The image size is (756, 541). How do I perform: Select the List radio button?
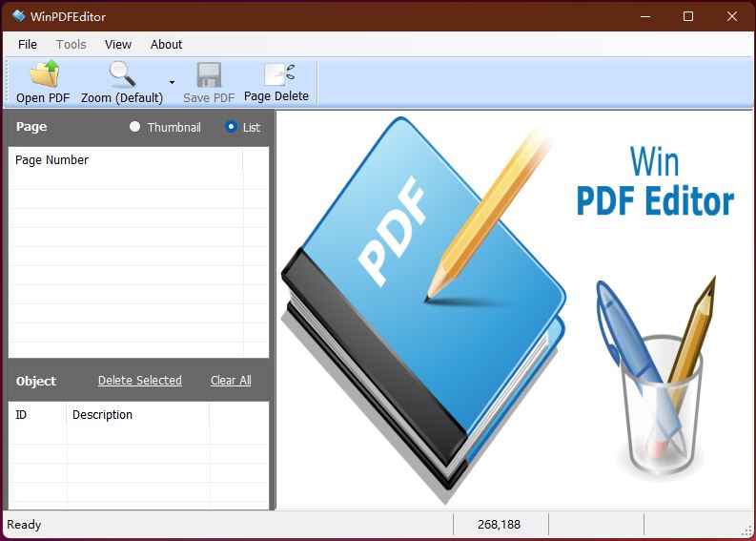click(231, 127)
